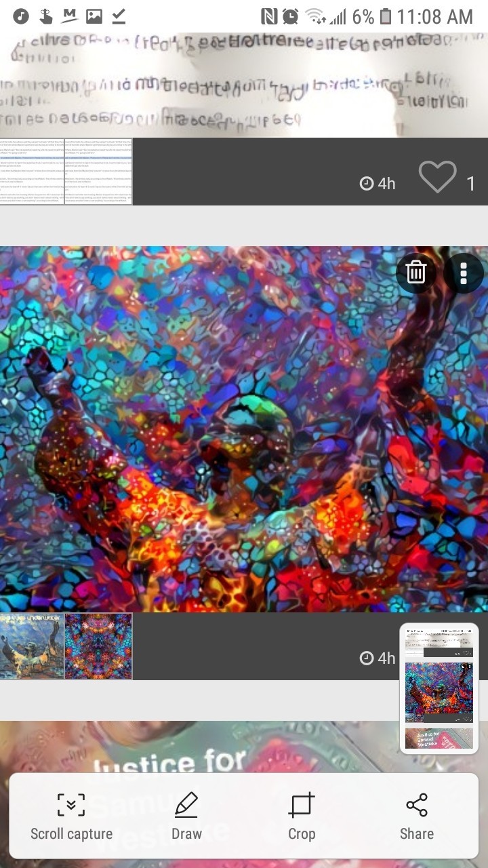Viewport: 488px width, 868px height.
Task: Tap the cellular signal strength icon
Action: coord(338,16)
